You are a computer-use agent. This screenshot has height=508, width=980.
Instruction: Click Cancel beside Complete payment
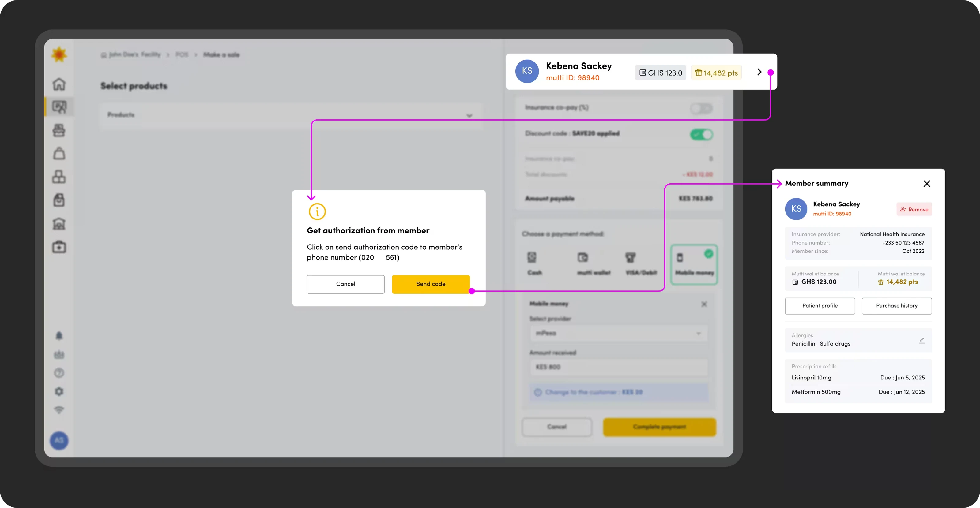coord(557,427)
